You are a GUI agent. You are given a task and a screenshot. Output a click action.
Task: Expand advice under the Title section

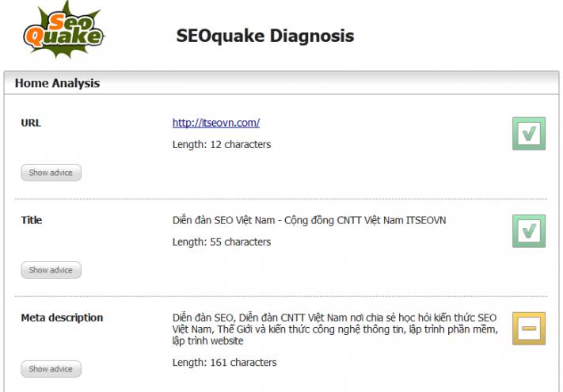tap(51, 270)
